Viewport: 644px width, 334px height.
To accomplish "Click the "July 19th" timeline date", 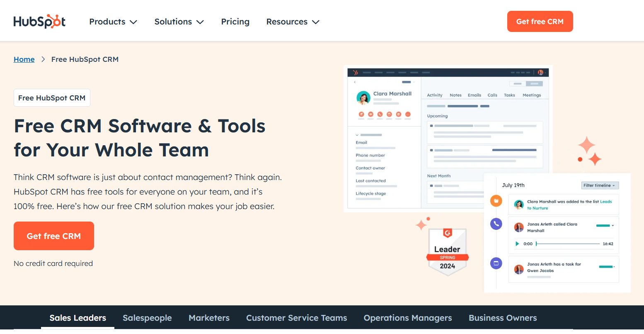I will pos(513,185).
